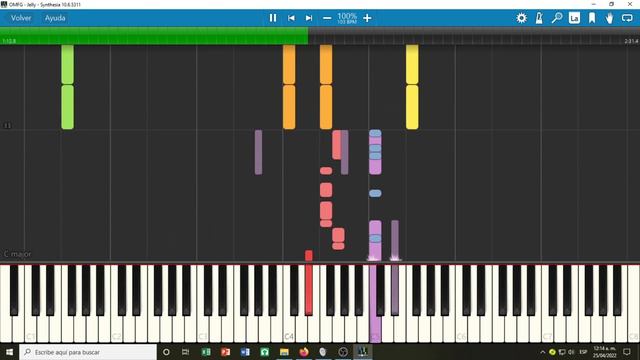This screenshot has height=360, width=640.
Task: Click the tall green falling note
Action: point(67,87)
